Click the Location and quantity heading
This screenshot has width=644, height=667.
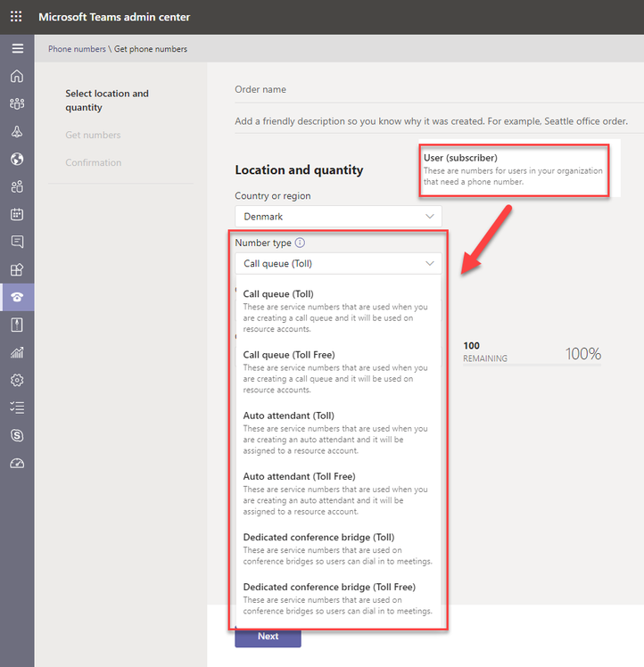299,169
